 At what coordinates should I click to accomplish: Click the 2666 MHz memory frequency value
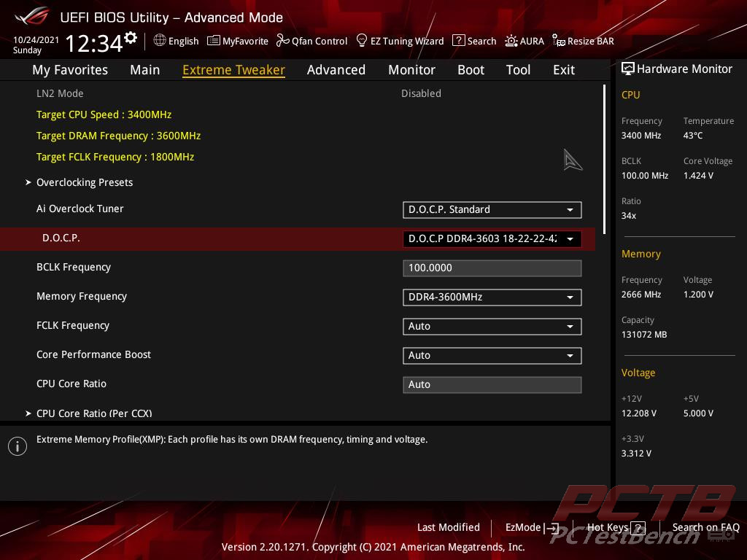coord(641,295)
